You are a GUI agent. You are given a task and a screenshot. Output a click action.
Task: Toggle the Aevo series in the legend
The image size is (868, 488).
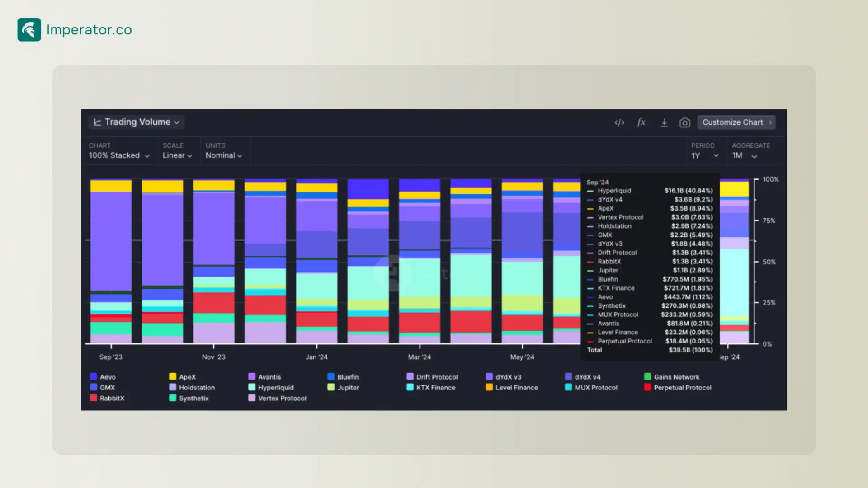click(x=103, y=377)
